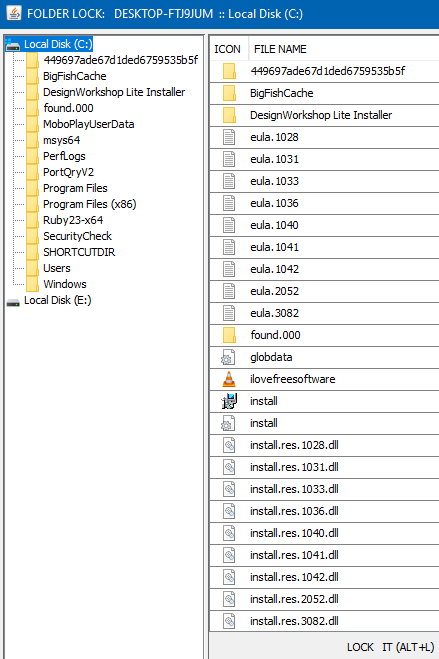Select SecurityCheck folder in tree
This screenshot has height=659, width=439.
click(x=77, y=236)
